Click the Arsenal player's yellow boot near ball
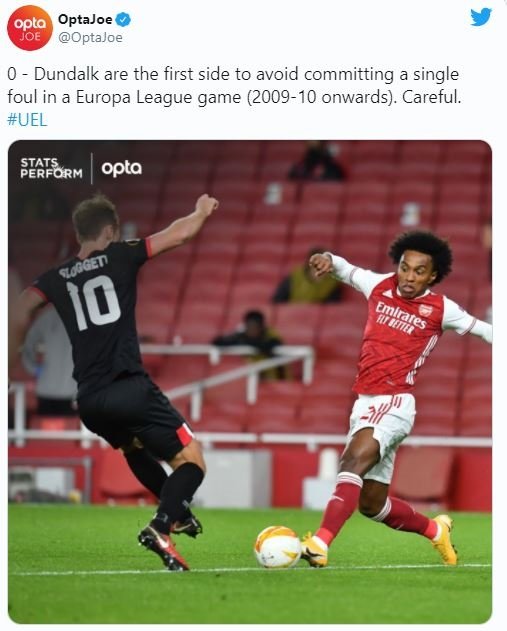Screen dimensions: 507x631 click(x=314, y=549)
